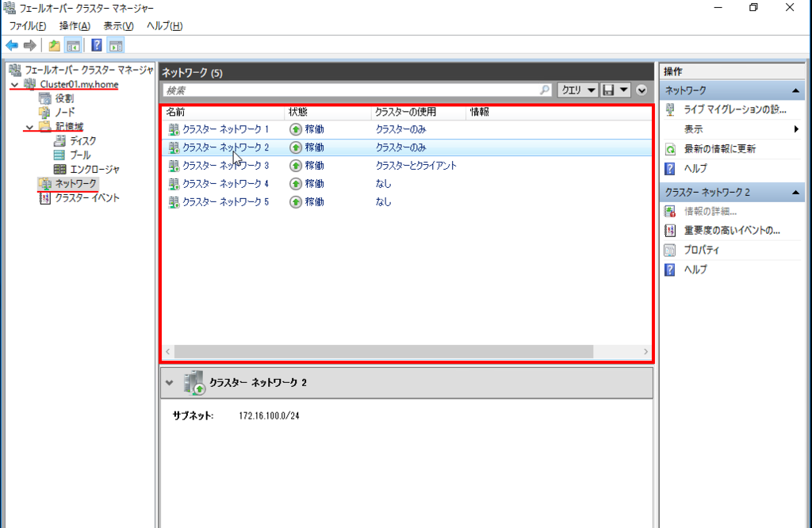This screenshot has width=812, height=528.
Task: Open the save query dropdown arrow
Action: [x=623, y=90]
